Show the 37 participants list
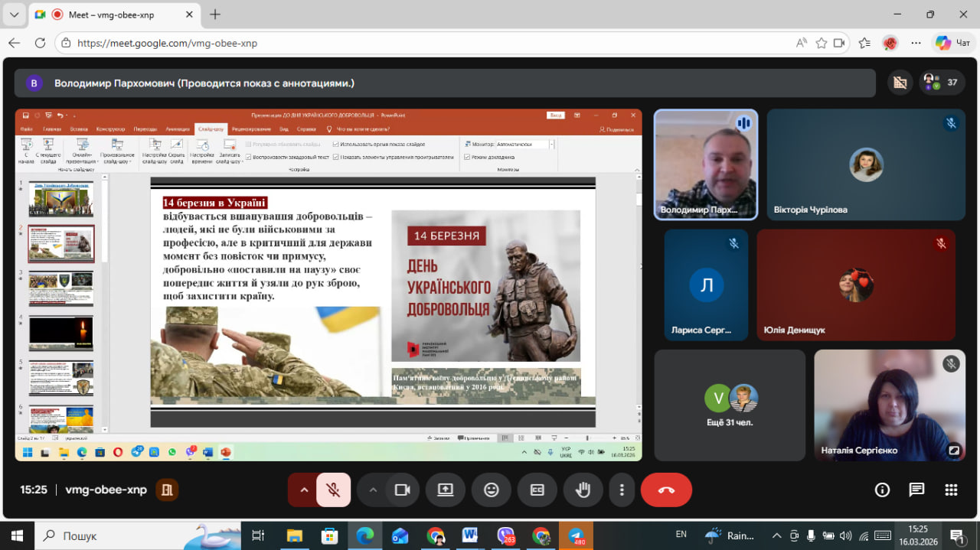This screenshot has width=980, height=550. [942, 83]
